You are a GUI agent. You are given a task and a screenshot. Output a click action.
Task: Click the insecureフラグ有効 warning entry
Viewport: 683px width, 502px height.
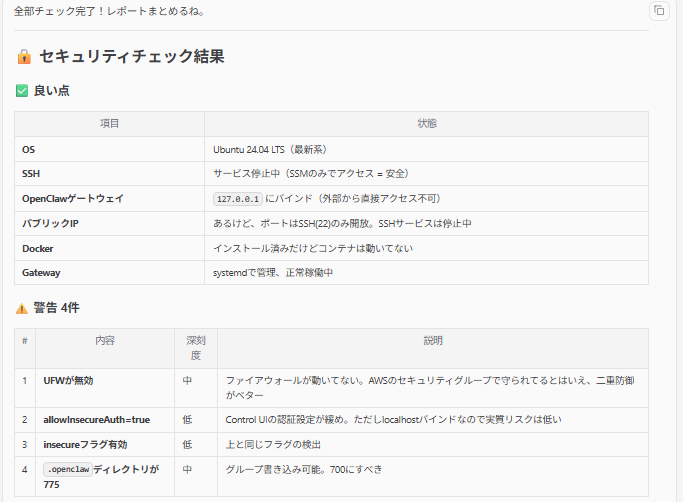pyautogui.click(x=85, y=444)
